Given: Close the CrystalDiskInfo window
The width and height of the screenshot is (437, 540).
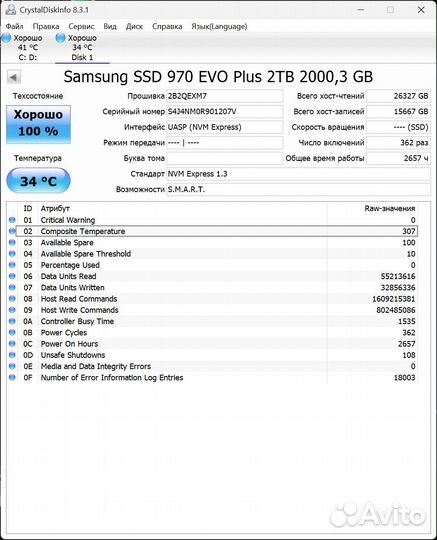Looking at the screenshot, I should click(421, 10).
